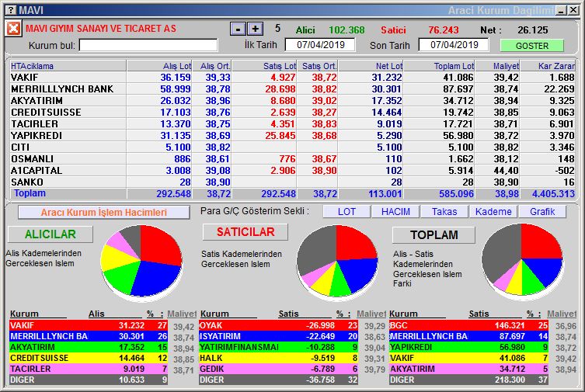Sort by Net Lot column header
The height and width of the screenshot is (392, 585).
(371, 66)
